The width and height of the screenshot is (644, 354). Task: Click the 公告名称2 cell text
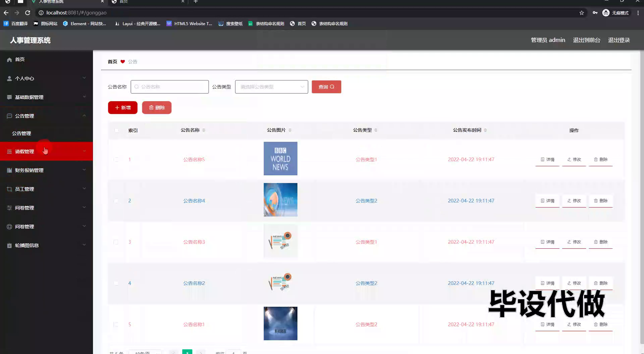click(x=194, y=283)
